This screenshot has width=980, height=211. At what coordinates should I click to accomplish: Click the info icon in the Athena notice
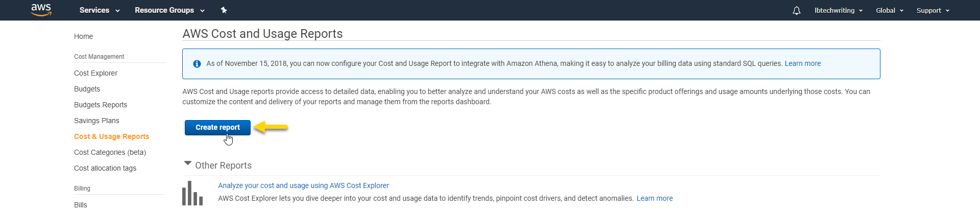click(197, 64)
